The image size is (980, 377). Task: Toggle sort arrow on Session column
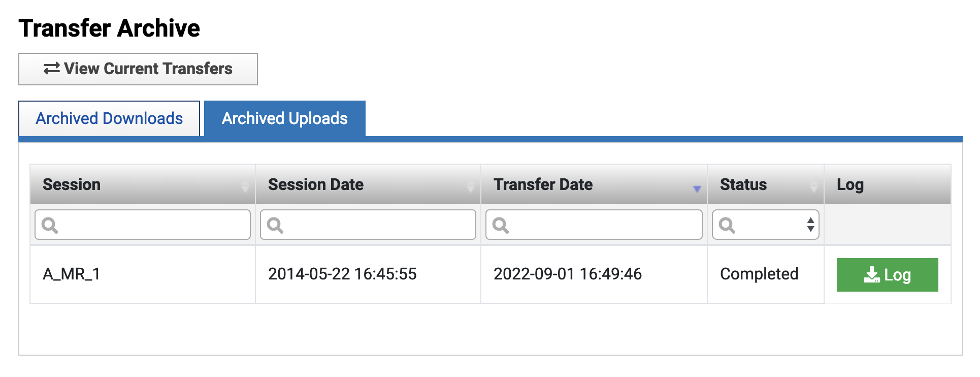(245, 187)
